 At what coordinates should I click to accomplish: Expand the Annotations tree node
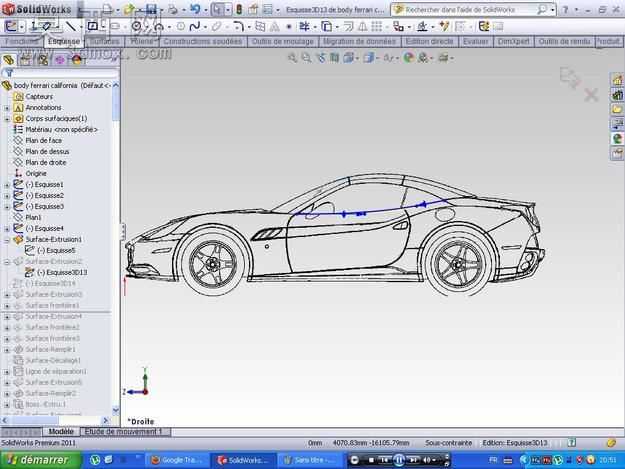pos(7,108)
